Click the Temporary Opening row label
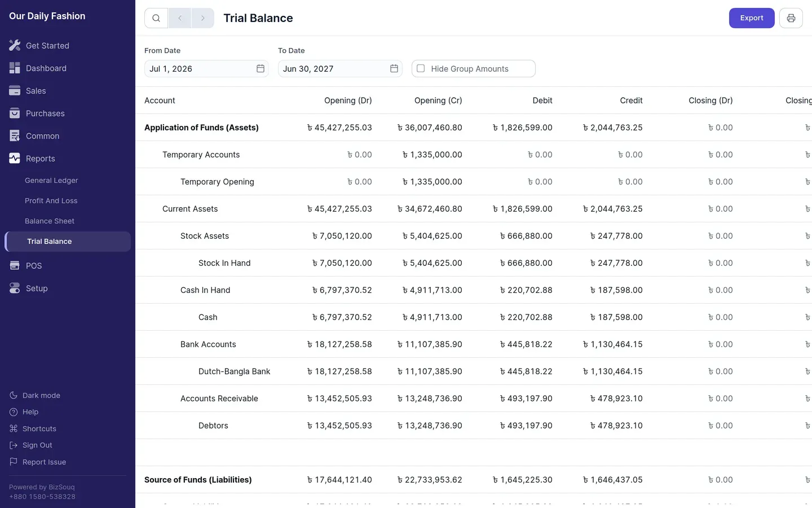This screenshot has width=812, height=508. coord(217,182)
